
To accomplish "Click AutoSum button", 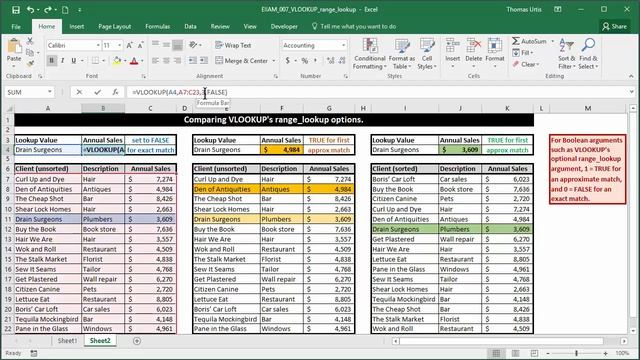I will coord(529,41).
